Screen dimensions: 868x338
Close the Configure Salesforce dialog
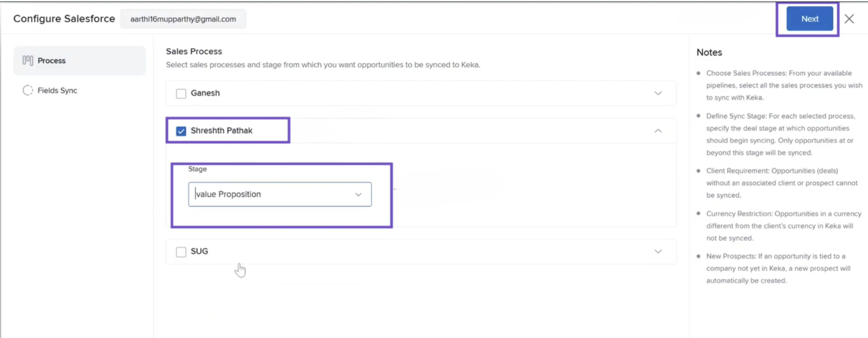(849, 19)
